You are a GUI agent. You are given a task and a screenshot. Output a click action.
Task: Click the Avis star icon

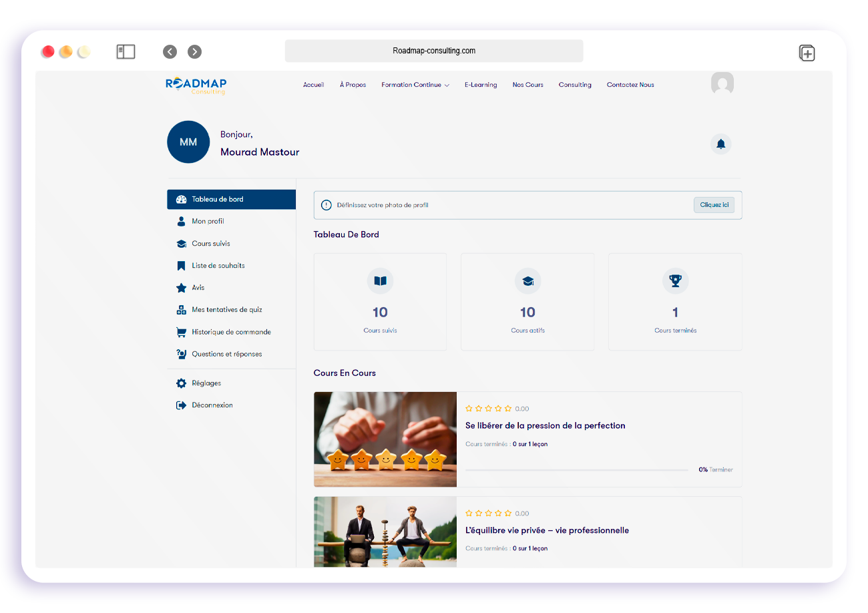tap(181, 288)
